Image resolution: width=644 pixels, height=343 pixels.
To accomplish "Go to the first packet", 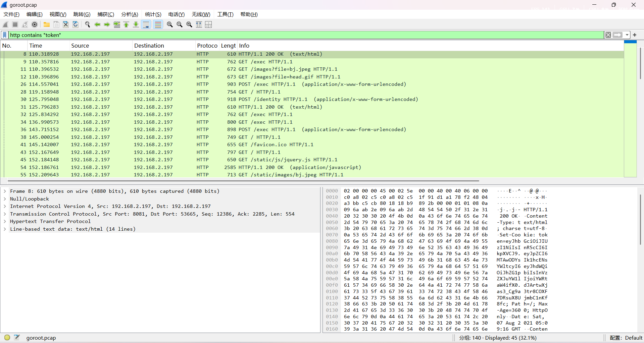I will point(127,24).
